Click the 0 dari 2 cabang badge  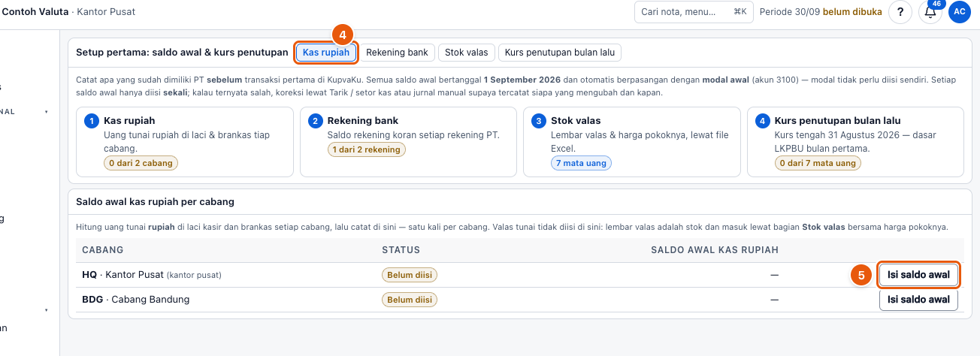pos(141,163)
